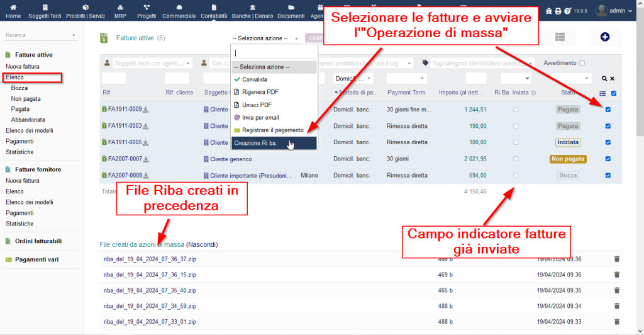Click the Importo filter input field
Viewport: 644px width, 335px height.
coord(476,79)
